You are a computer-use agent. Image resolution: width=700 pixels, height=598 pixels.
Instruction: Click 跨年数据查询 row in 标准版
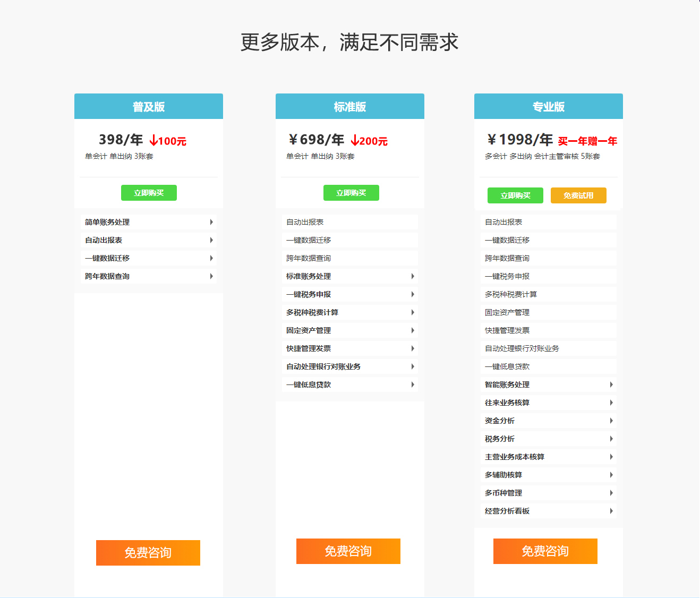click(350, 258)
